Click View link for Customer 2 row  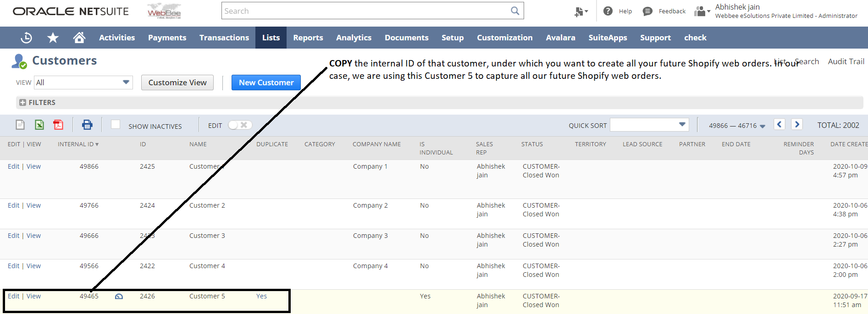point(33,205)
